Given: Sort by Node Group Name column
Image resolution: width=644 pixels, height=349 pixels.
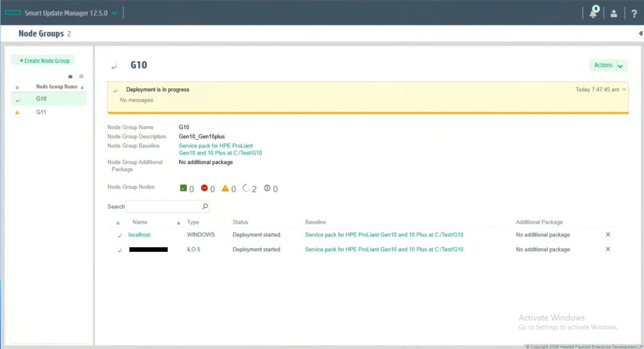Looking at the screenshot, I should [59, 87].
